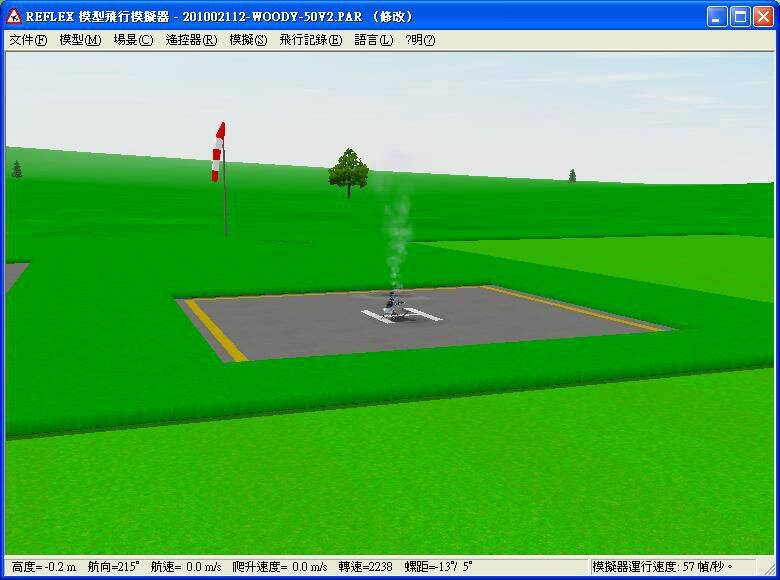The image size is (780, 580).
Task: Click the 航向=215° status entry
Action: click(113, 567)
